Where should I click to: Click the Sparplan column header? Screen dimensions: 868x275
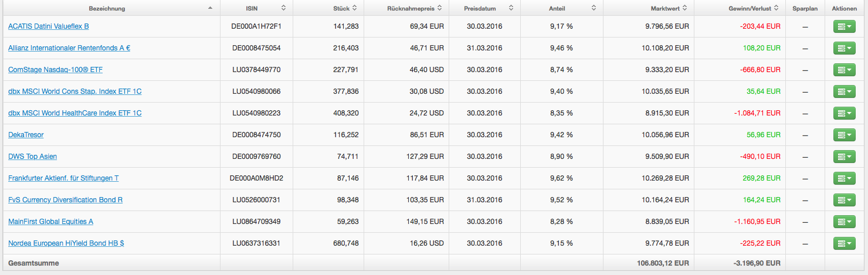[805, 8]
